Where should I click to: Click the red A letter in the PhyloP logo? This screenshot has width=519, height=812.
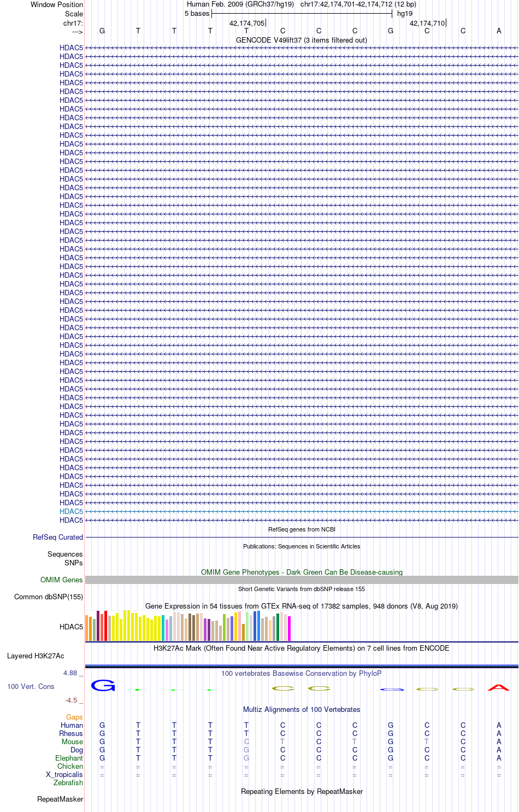pyautogui.click(x=499, y=687)
